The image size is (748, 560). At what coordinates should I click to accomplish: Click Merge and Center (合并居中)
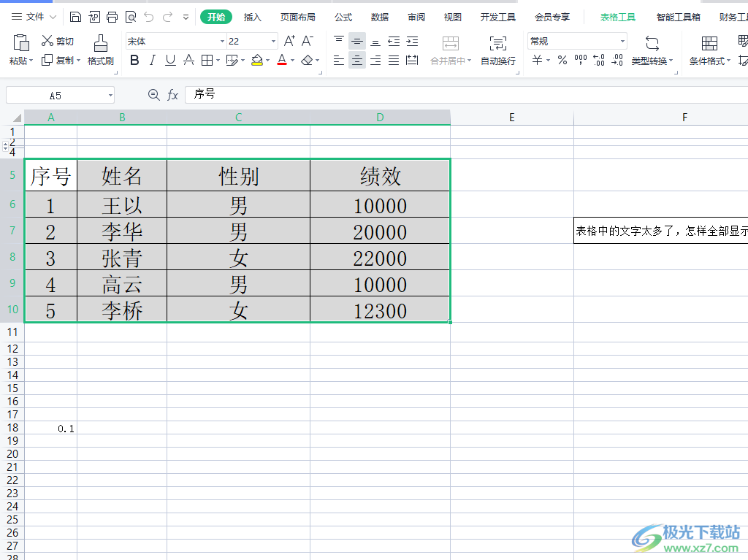pyautogui.click(x=450, y=50)
